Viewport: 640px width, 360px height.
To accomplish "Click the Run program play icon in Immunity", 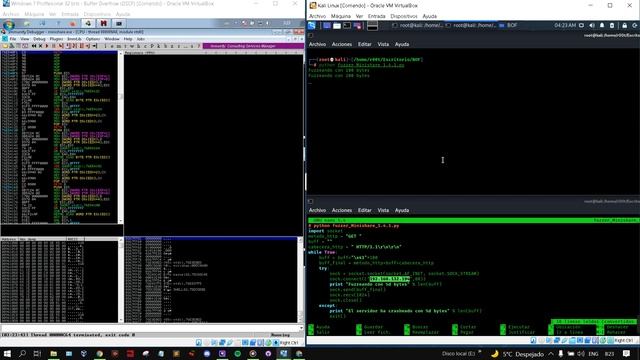I will pyautogui.click(x=47, y=46).
